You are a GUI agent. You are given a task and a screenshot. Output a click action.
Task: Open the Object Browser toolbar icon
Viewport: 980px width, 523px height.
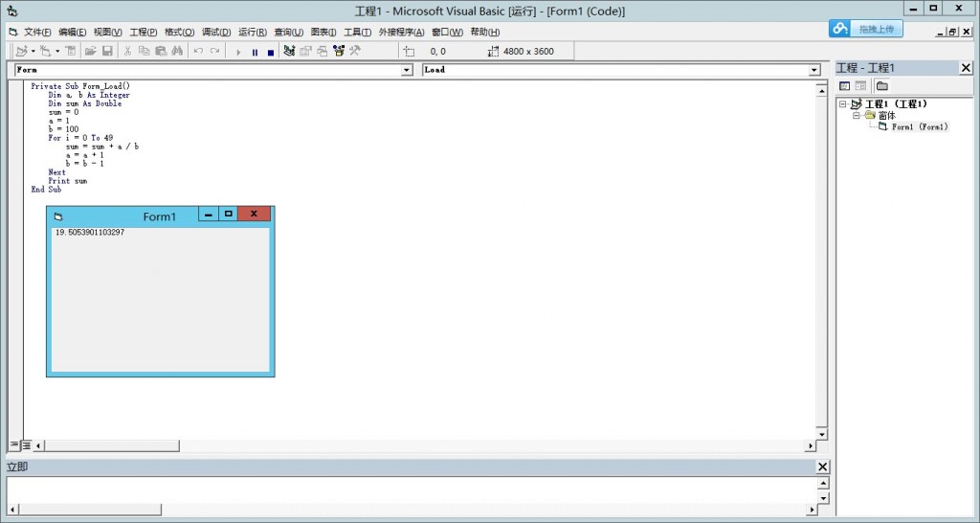338,52
